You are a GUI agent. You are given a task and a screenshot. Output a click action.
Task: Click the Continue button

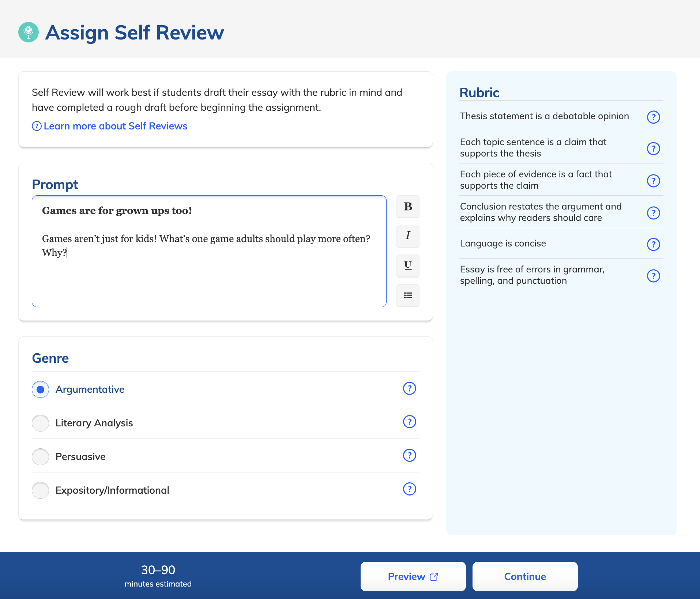[525, 576]
